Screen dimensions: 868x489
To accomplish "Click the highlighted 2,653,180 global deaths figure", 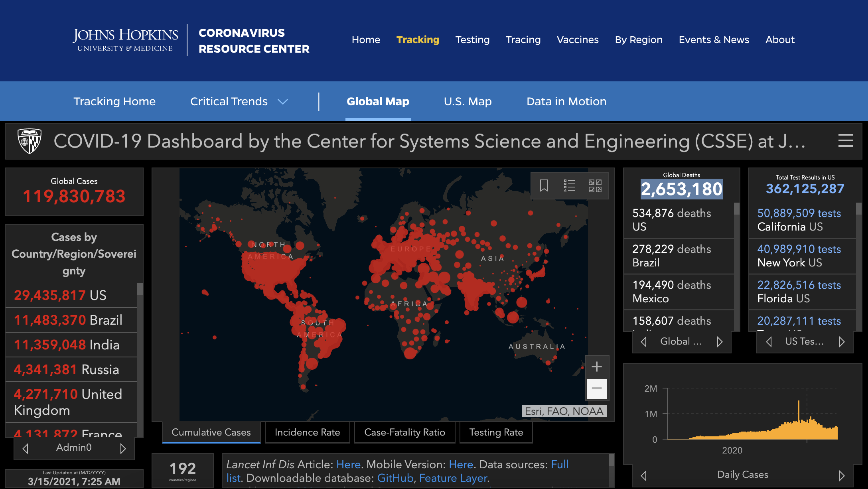I will pyautogui.click(x=681, y=189).
